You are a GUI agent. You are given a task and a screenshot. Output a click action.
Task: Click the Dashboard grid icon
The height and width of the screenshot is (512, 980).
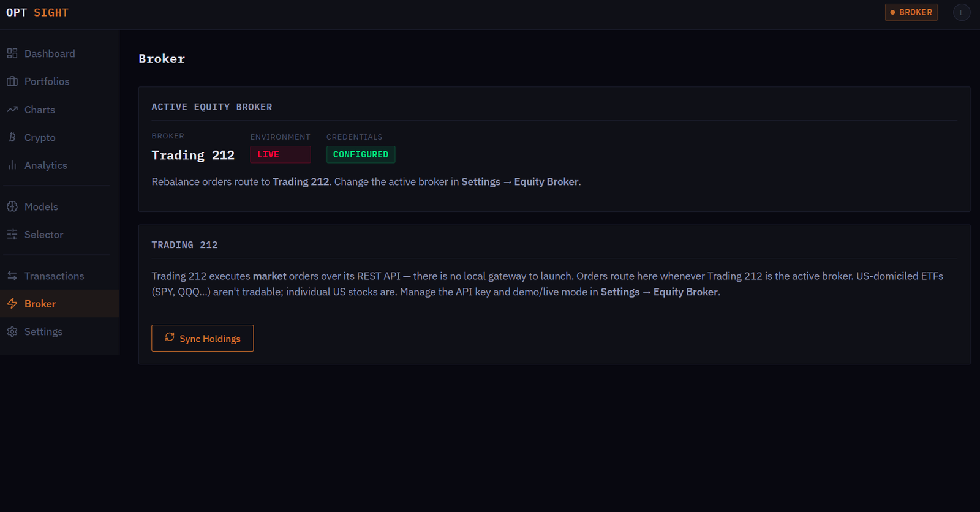[12, 53]
